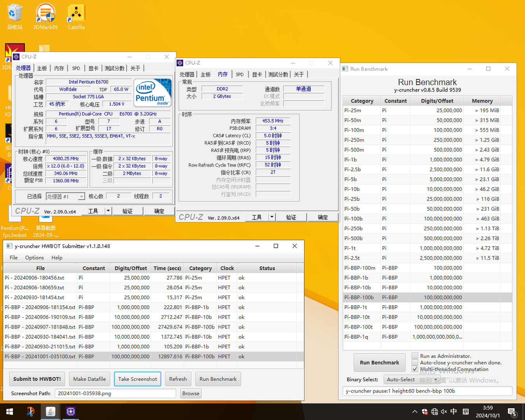
Task: Click the HWBOT Submitter window title icon
Action: 9,246
